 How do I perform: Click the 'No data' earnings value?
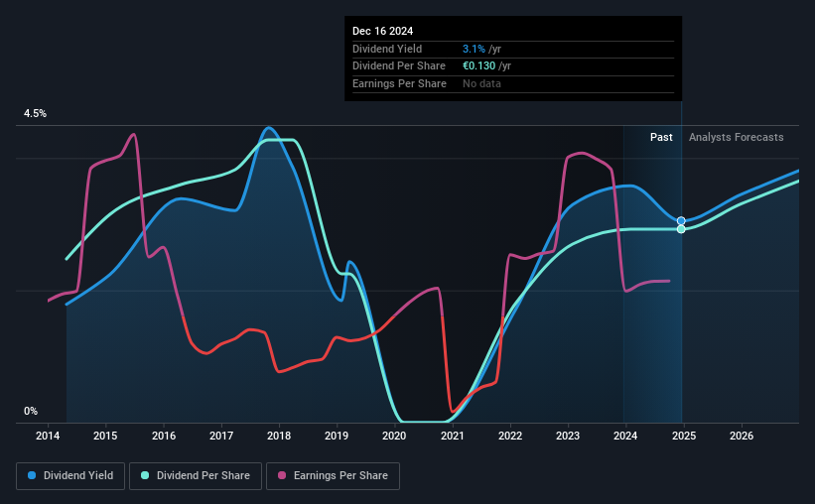(481, 83)
